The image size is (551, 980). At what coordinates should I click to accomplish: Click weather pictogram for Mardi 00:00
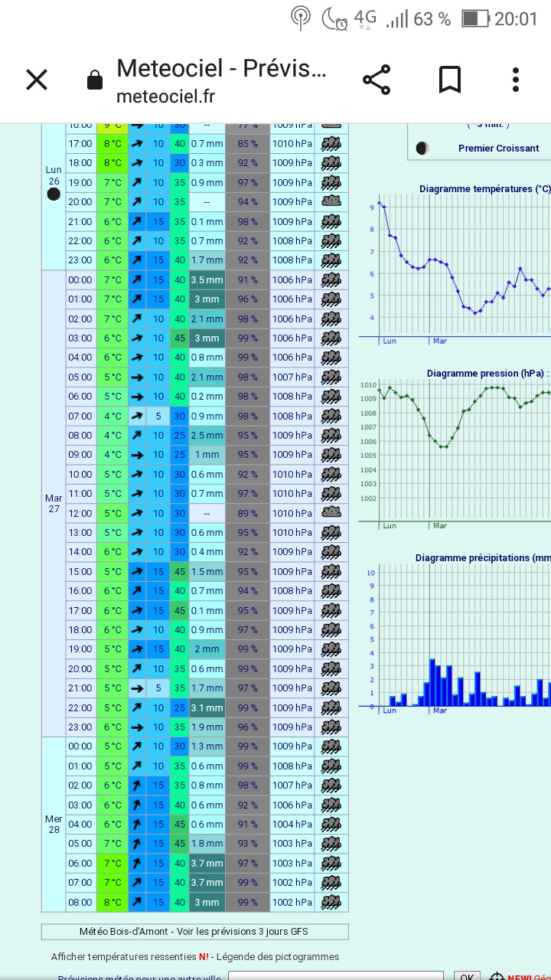click(331, 279)
